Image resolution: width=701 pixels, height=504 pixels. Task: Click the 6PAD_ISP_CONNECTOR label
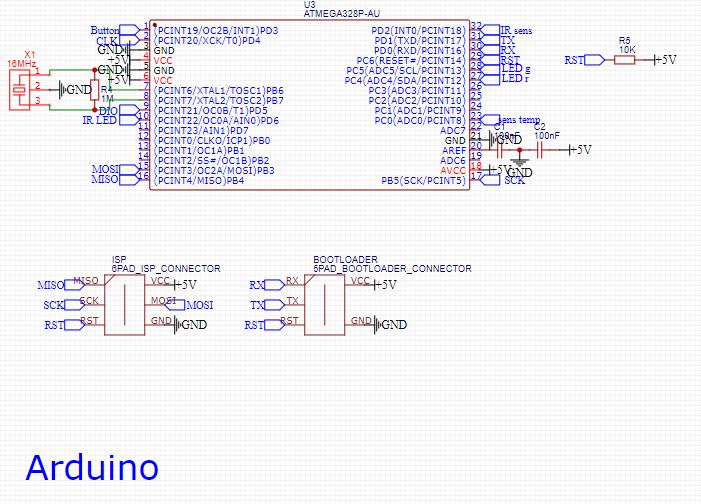click(166, 269)
